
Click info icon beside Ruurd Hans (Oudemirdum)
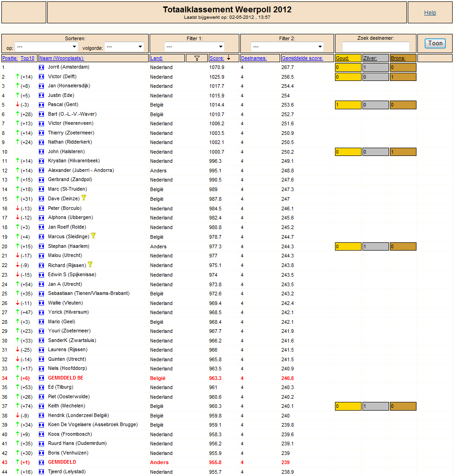pos(41,444)
